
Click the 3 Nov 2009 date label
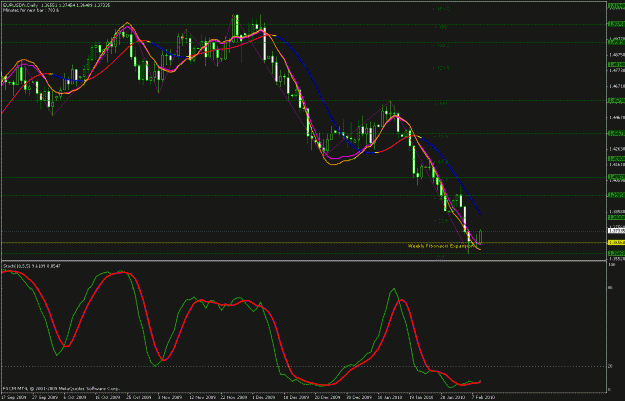point(170,397)
